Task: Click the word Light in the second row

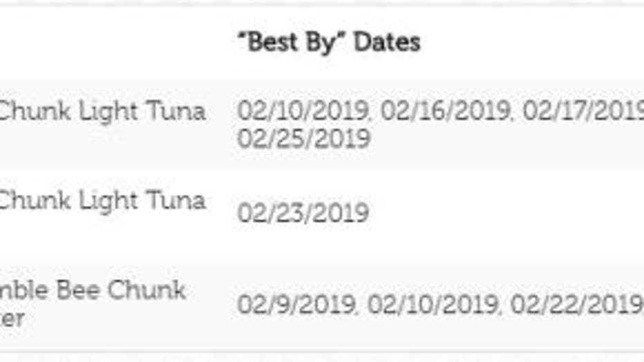Action: (x=108, y=202)
